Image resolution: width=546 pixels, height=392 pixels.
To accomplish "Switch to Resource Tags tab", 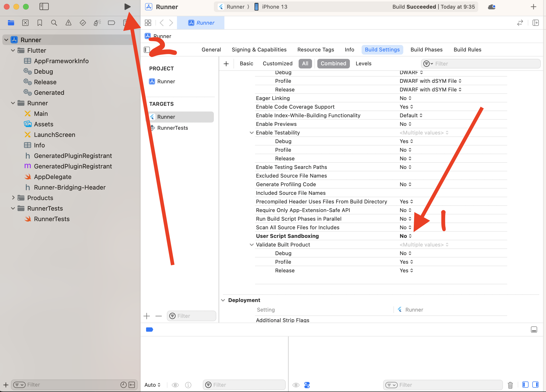I will (316, 50).
